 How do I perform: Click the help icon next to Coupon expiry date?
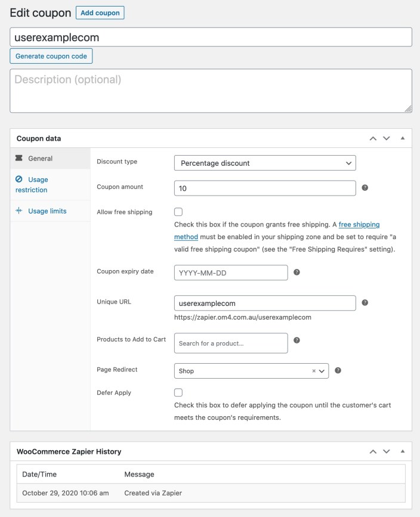tap(297, 272)
